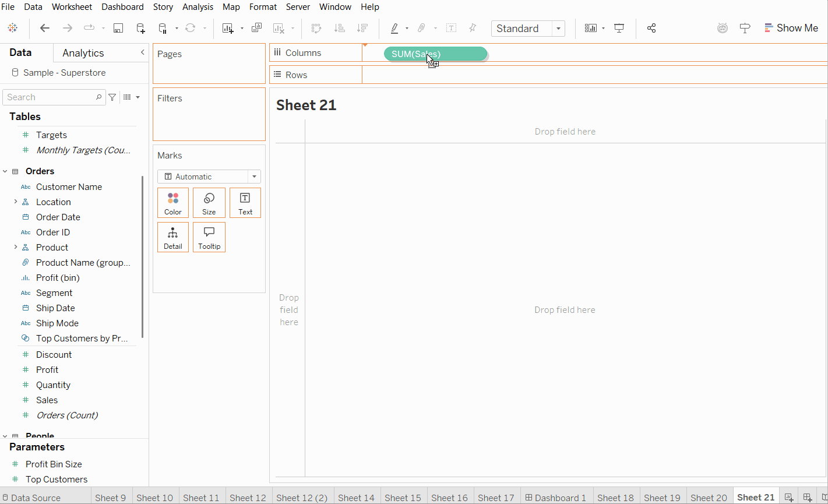
Task: Toggle the Show Me panel
Action: coord(791,28)
